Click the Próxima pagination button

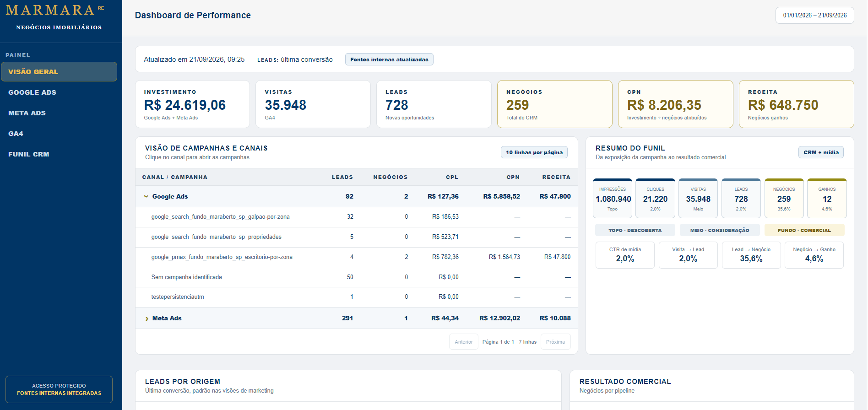click(x=555, y=342)
